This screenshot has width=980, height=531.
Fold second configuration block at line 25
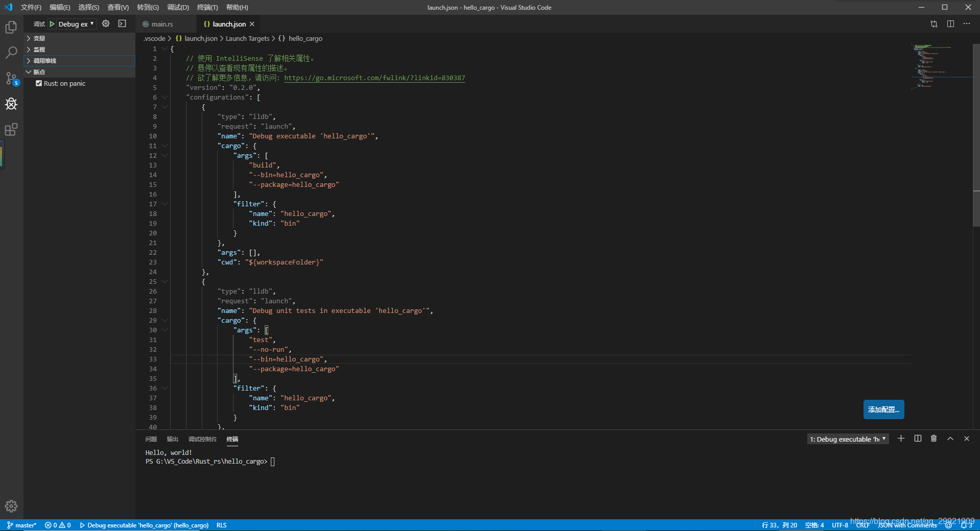pos(165,282)
